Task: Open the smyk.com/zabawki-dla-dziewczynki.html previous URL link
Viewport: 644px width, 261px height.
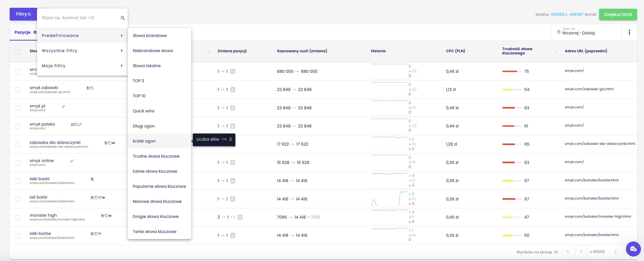Action: coord(600,143)
